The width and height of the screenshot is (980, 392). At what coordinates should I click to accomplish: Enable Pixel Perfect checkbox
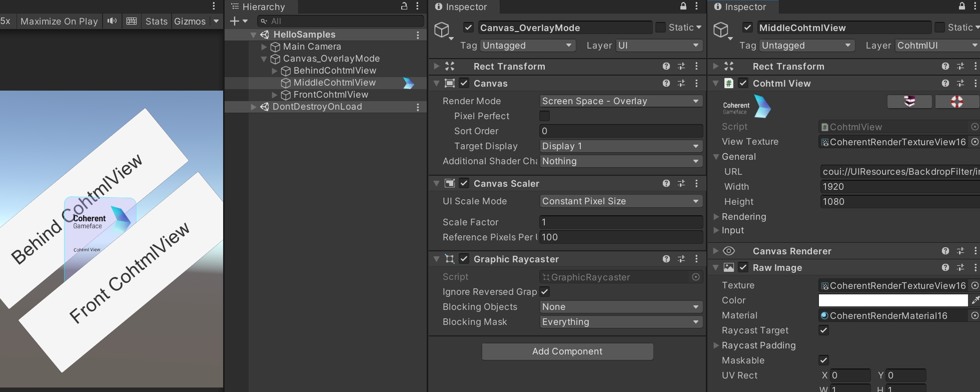point(545,116)
